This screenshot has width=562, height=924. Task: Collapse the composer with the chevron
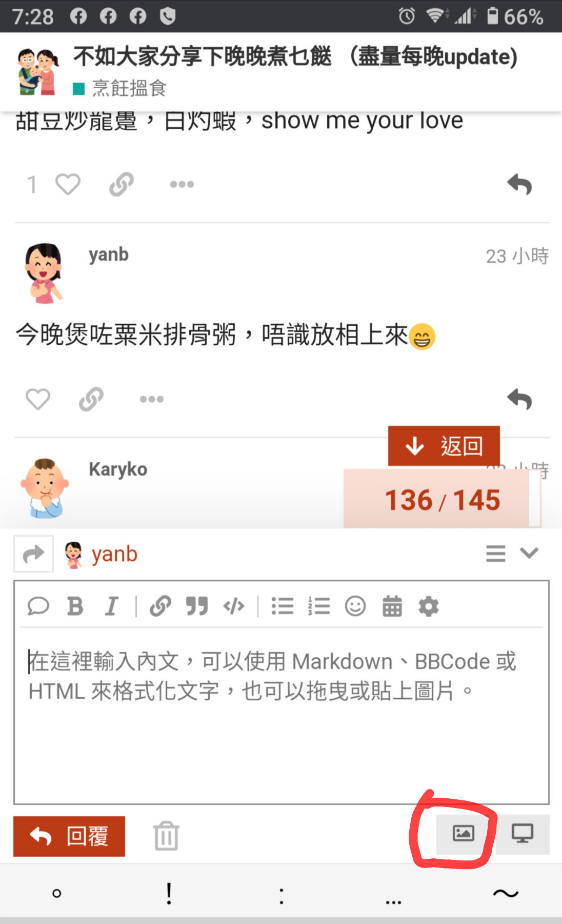(529, 553)
